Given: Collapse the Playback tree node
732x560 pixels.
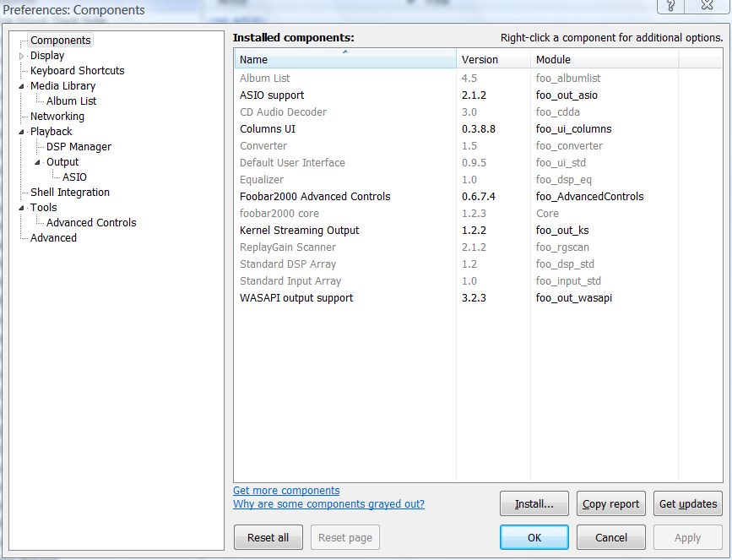Looking at the screenshot, I should pyautogui.click(x=22, y=132).
